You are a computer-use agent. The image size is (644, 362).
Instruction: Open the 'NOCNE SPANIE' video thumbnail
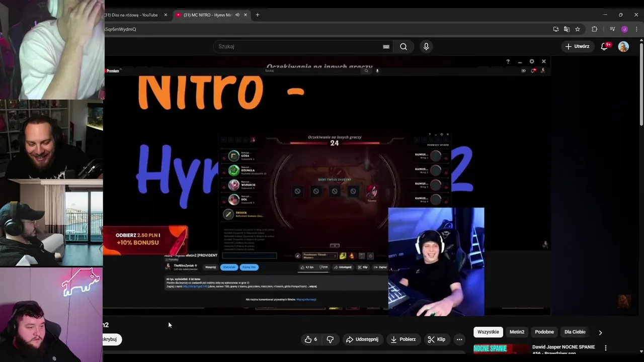coord(501,348)
